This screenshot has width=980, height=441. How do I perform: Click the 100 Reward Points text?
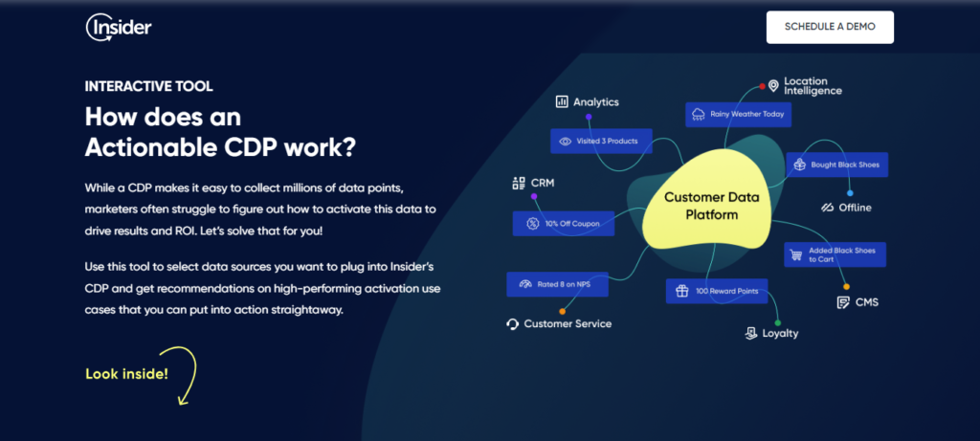click(x=727, y=291)
